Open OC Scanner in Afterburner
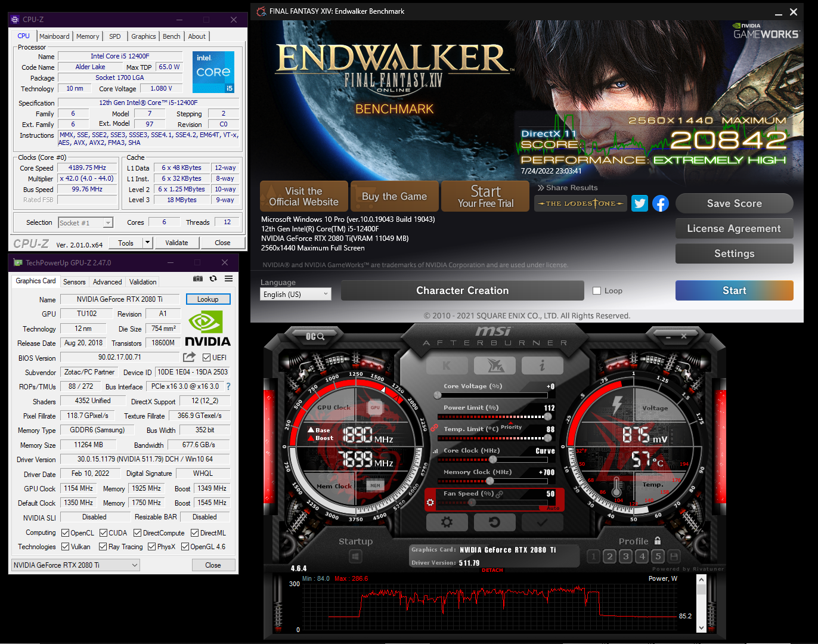Image resolution: width=818 pixels, height=644 pixels. (315, 336)
